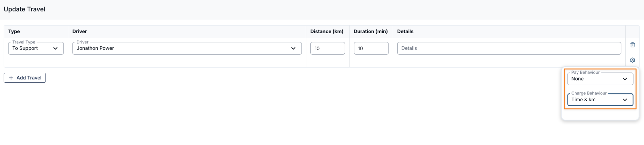This screenshot has height=145, width=644.
Task: Delete the travel row with trash icon
Action: 632,45
